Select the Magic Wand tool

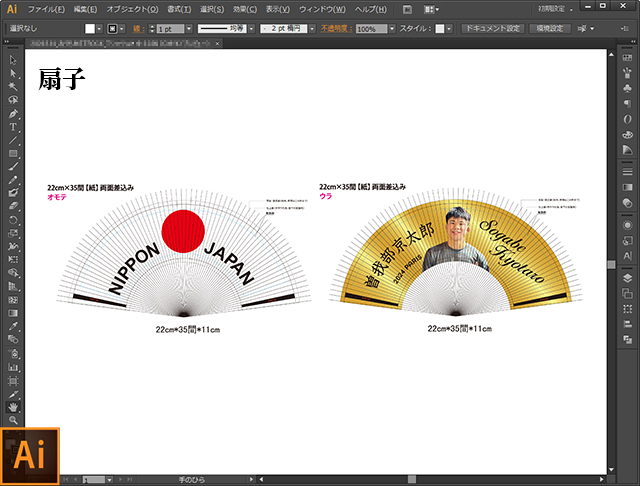click(13, 87)
